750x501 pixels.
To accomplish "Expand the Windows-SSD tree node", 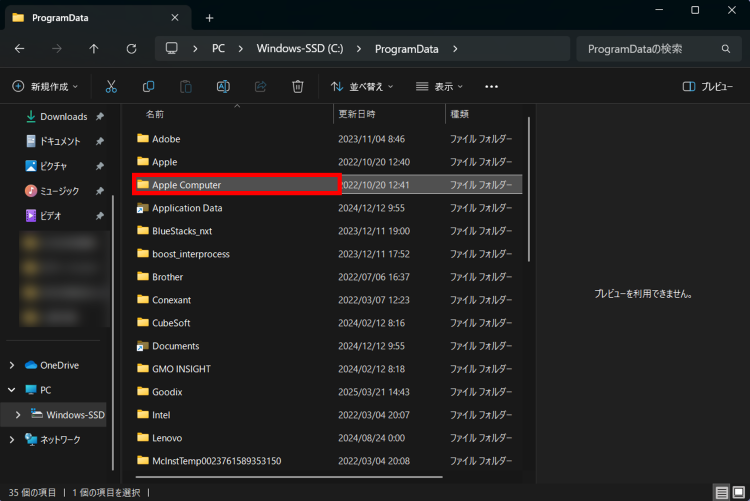I will tap(18, 415).
